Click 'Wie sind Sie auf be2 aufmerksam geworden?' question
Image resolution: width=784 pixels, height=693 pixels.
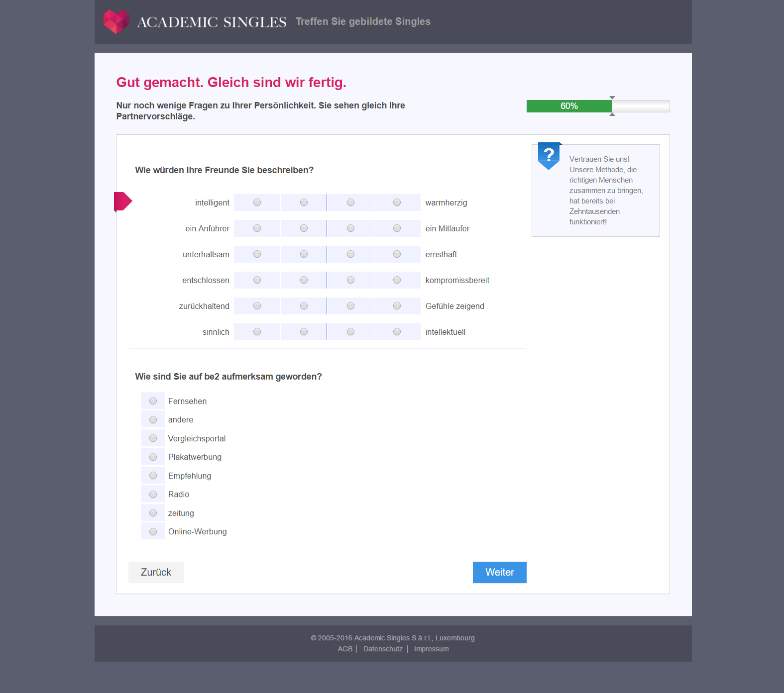[228, 377]
